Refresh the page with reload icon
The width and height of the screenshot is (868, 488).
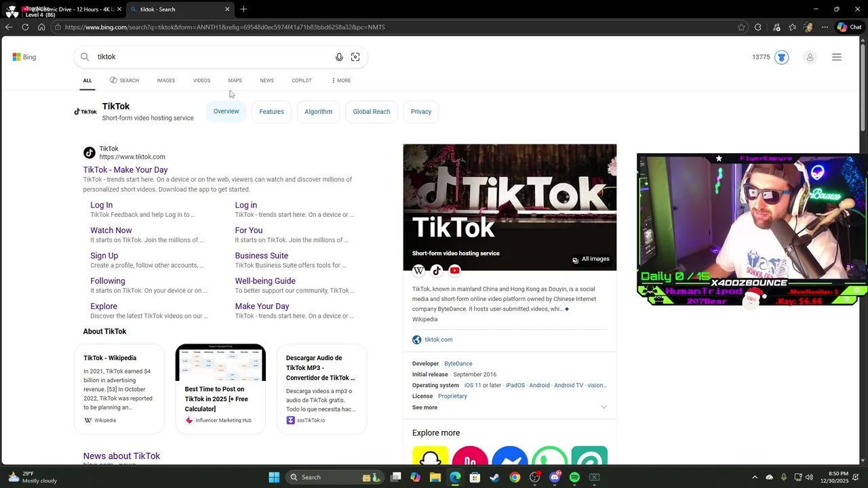click(x=25, y=27)
